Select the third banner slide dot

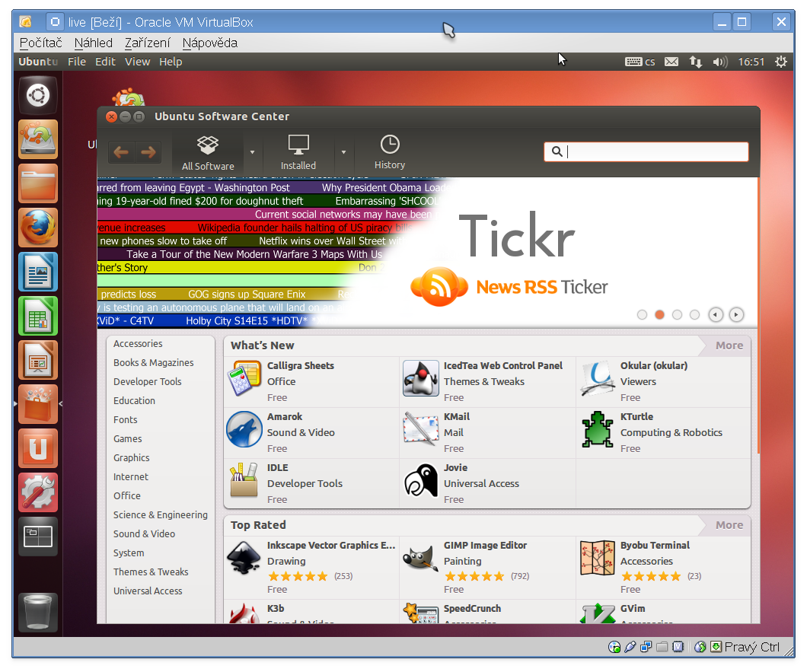[x=677, y=314]
